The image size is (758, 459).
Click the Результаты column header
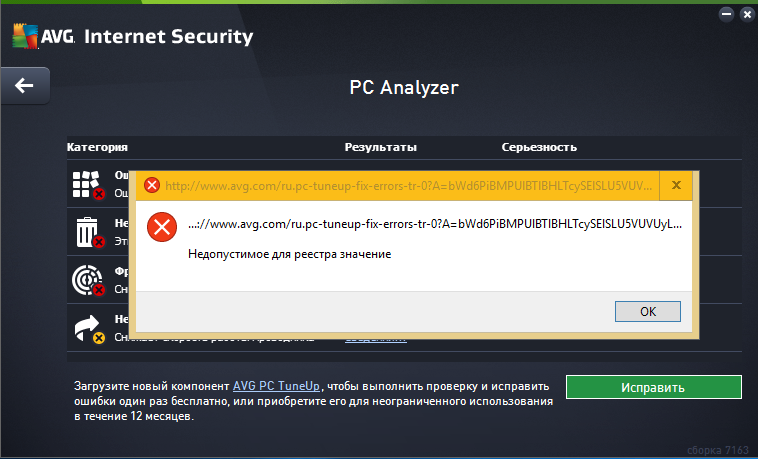[380, 147]
